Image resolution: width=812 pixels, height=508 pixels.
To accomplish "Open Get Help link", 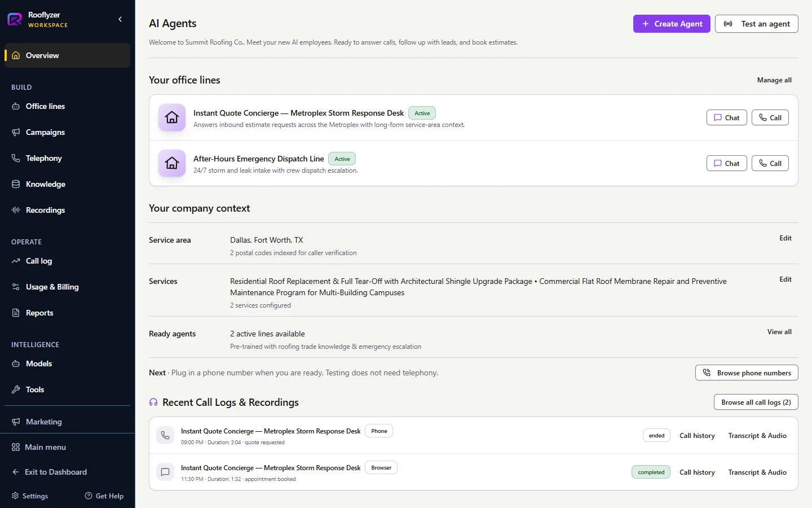I will pos(104,496).
